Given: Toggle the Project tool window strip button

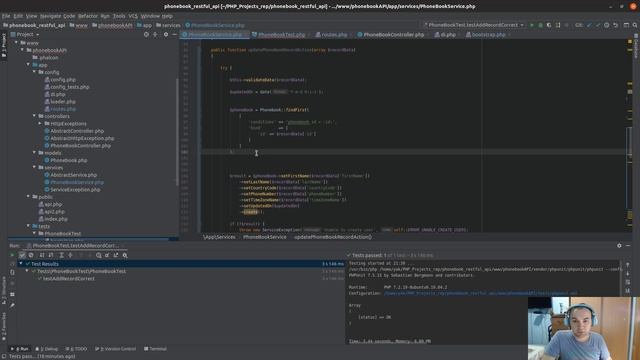Looking at the screenshot, I should pos(4,45).
